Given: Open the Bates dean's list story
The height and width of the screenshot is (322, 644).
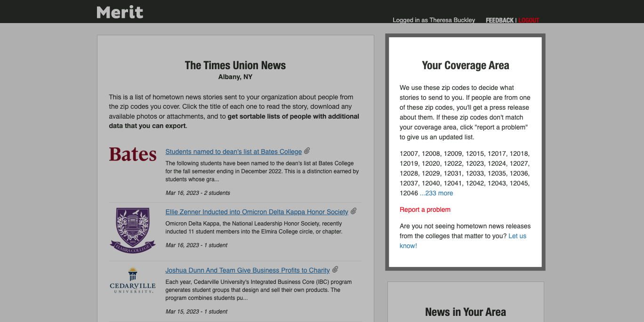Looking at the screenshot, I should pyautogui.click(x=233, y=151).
